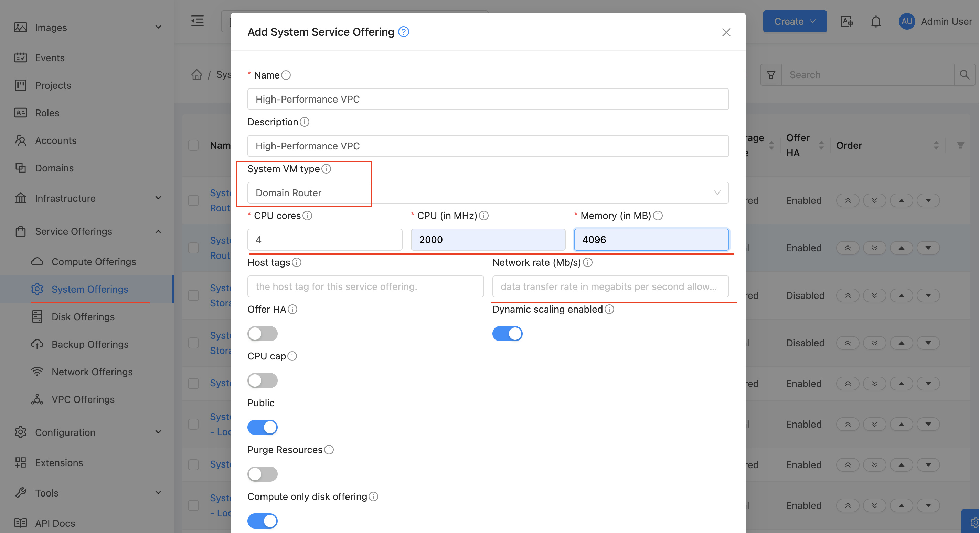
Task: Click the Compute only disk offering info icon
Action: coord(373,497)
